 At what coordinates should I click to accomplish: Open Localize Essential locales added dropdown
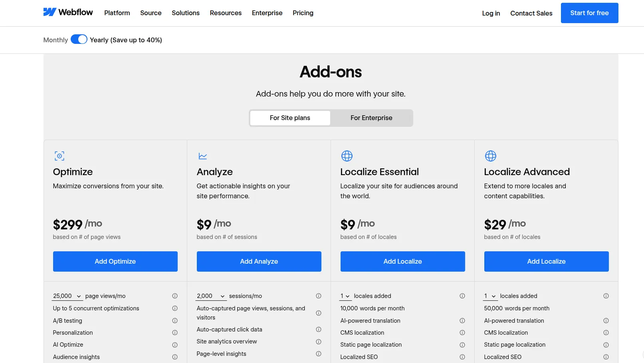[x=345, y=296]
